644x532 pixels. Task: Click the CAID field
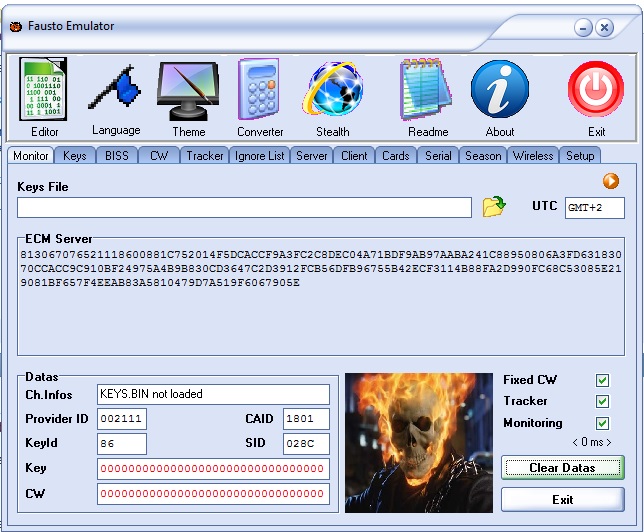click(306, 419)
